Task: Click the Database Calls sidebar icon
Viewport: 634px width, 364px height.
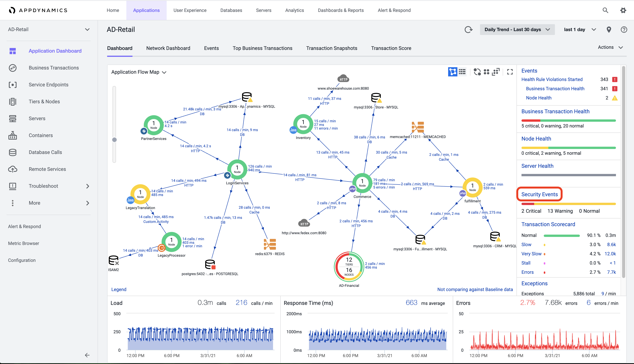Action: click(x=12, y=152)
